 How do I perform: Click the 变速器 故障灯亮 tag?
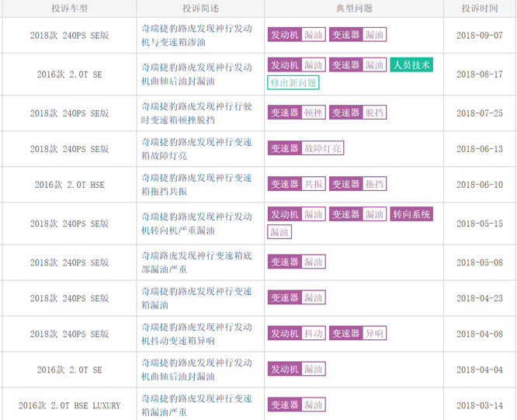click(306, 148)
